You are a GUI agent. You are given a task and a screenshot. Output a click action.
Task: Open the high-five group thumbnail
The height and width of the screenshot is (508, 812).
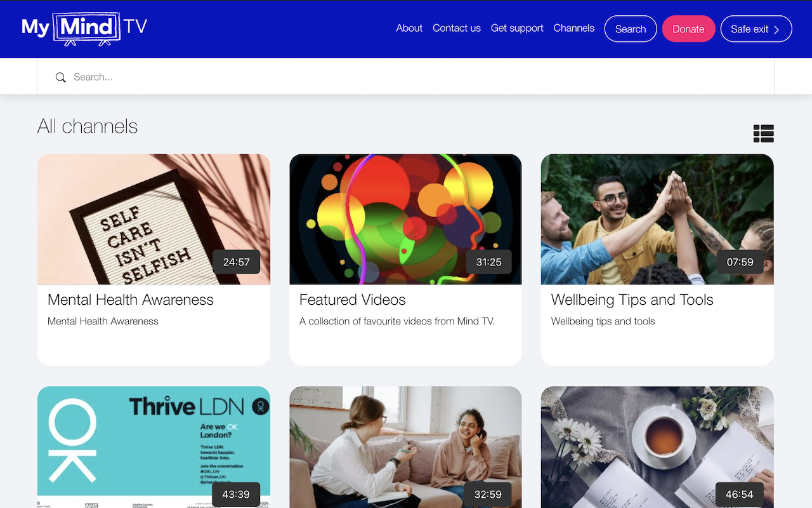[657, 219]
